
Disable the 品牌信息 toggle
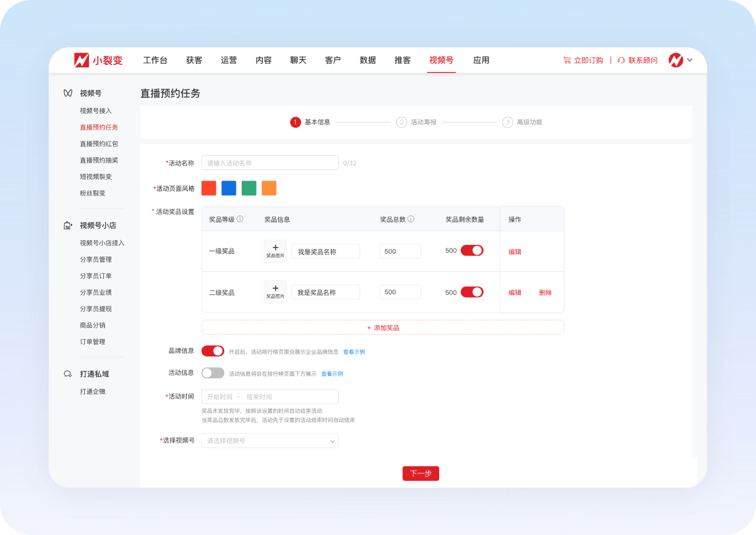213,351
